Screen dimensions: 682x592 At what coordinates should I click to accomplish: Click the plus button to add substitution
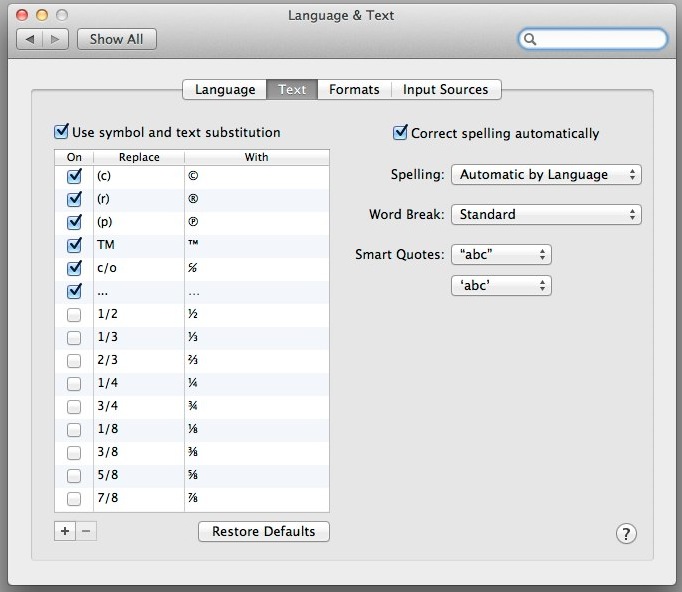[x=65, y=531]
